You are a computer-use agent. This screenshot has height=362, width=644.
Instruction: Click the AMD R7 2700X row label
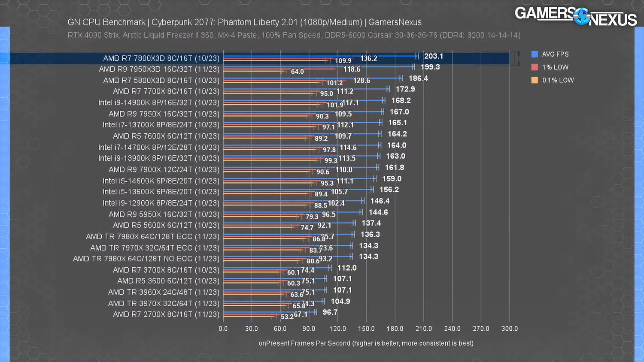click(166, 314)
